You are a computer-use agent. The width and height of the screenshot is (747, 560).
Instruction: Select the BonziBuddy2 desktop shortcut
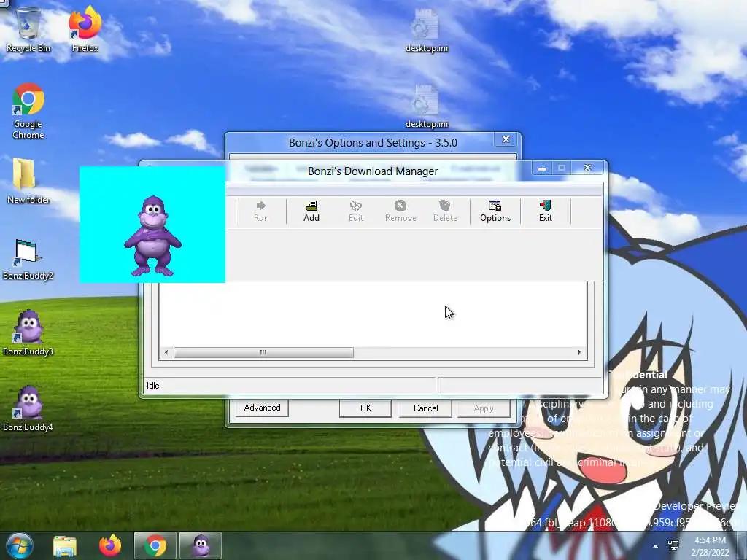[28, 259]
